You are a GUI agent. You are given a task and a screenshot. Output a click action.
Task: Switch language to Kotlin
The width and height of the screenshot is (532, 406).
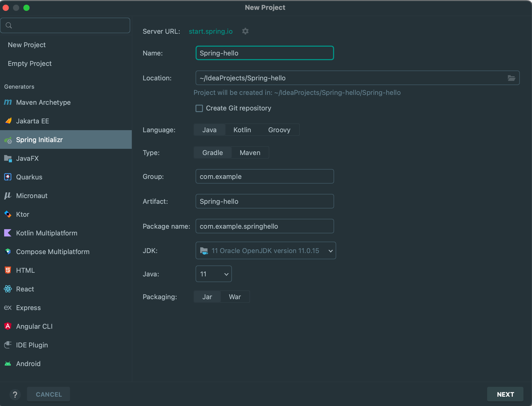242,130
